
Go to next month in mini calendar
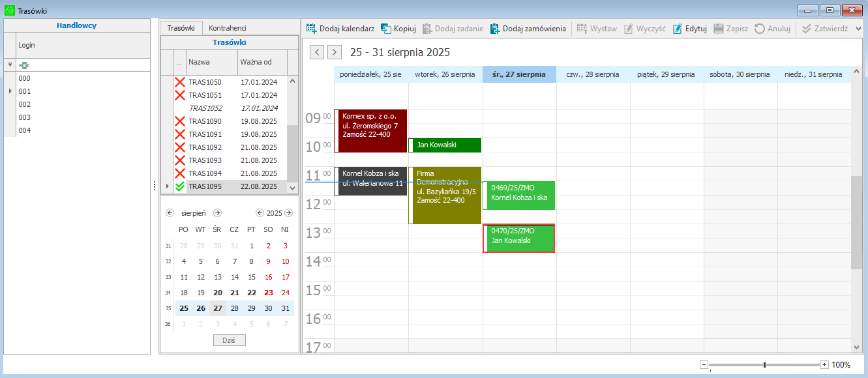218,213
